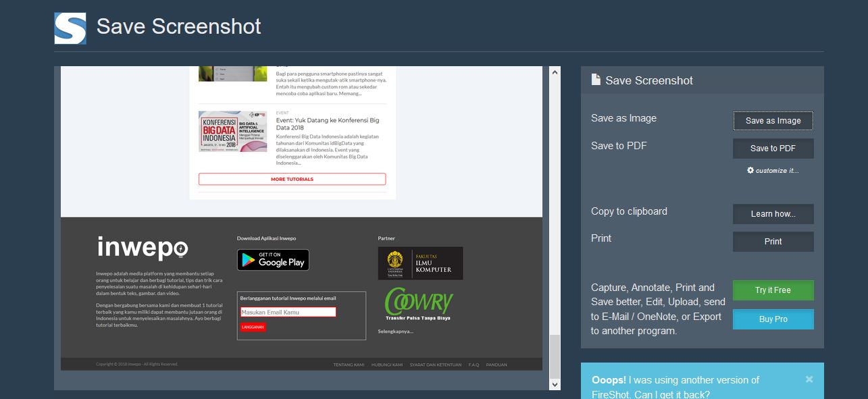Click the MORE TUTORIALS button
868x399 pixels.
pyautogui.click(x=292, y=179)
